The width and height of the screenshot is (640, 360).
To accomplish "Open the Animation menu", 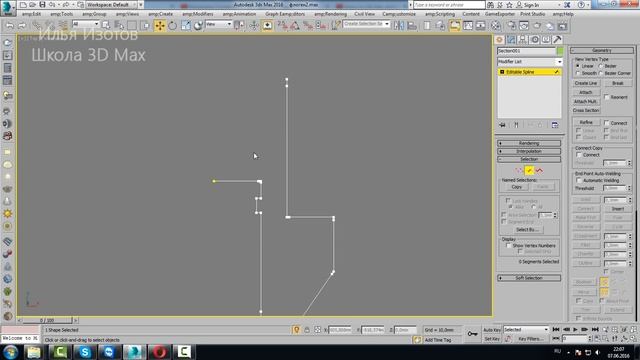I will pyautogui.click(x=239, y=14).
